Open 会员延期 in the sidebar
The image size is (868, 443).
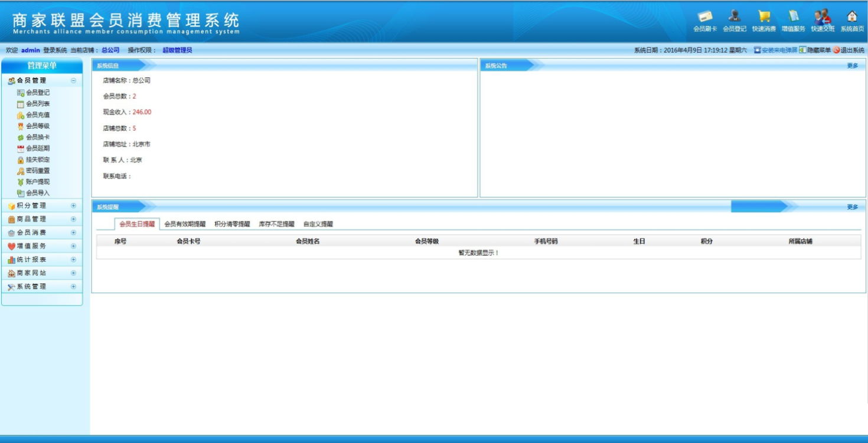(x=33, y=148)
